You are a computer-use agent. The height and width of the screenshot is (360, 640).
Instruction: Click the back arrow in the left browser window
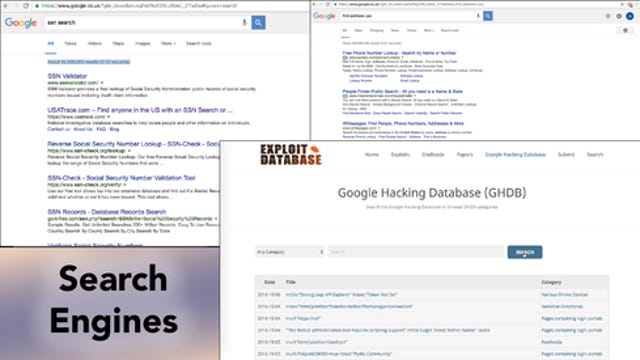[6, 6]
